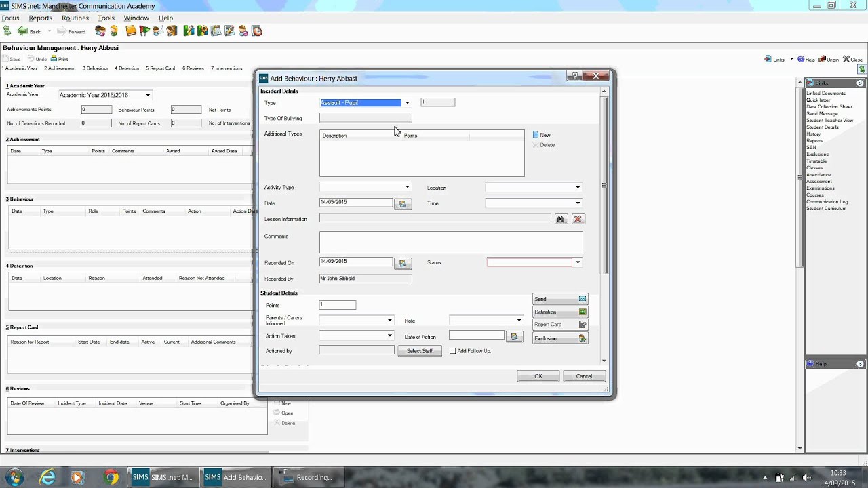
Task: Expand the Time dropdown
Action: click(578, 203)
